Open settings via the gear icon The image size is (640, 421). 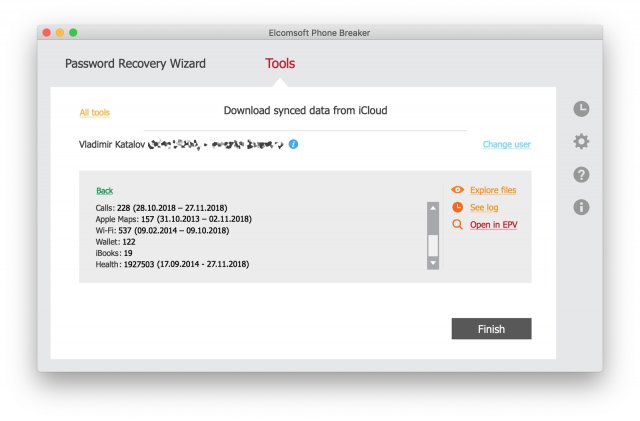pos(581,142)
